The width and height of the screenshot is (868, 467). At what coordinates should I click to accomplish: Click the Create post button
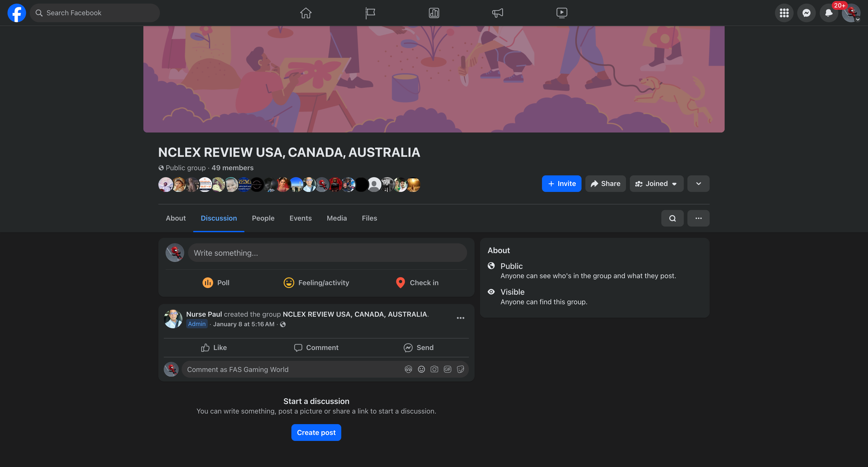click(x=316, y=433)
